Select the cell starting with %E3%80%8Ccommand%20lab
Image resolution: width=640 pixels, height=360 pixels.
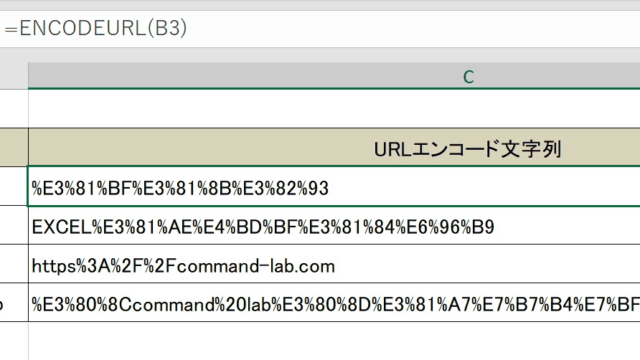pos(334,302)
